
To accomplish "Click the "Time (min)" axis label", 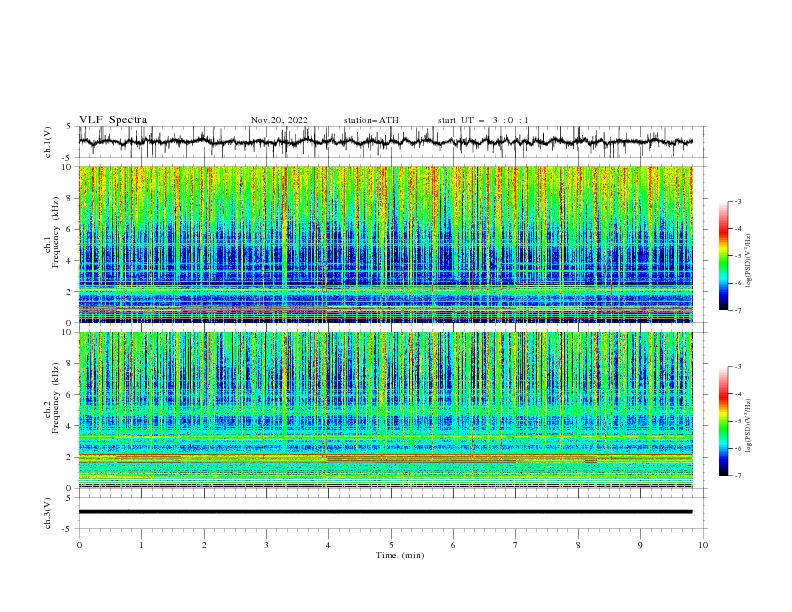I will 400,555.
